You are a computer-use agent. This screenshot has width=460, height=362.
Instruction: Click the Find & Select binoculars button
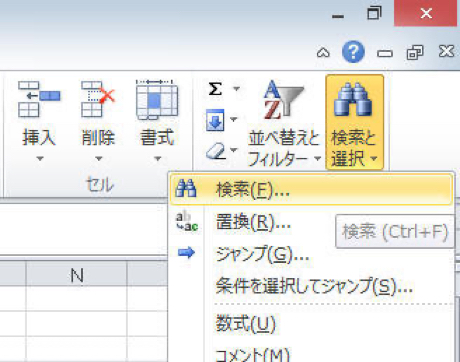[x=355, y=123]
